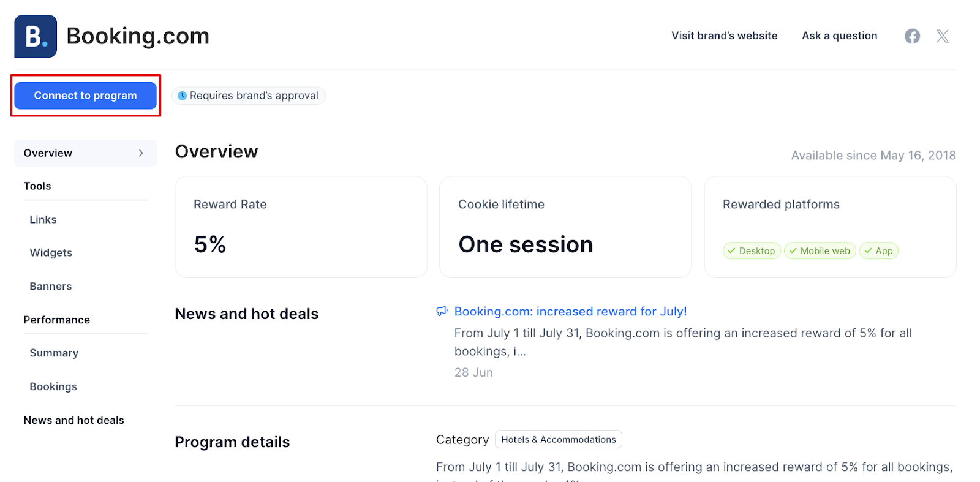This screenshot has width=980, height=482.
Task: Open Links under Tools
Action: pyautogui.click(x=43, y=219)
